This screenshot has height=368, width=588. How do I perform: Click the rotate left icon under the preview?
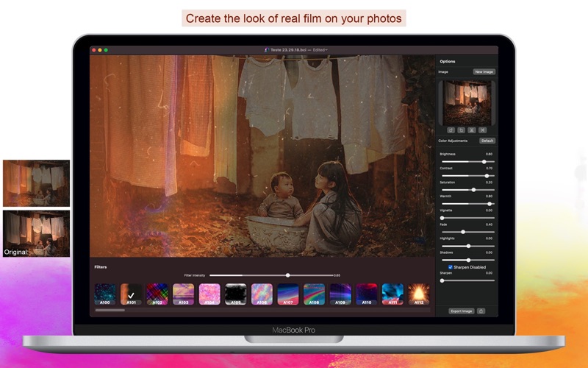451,130
